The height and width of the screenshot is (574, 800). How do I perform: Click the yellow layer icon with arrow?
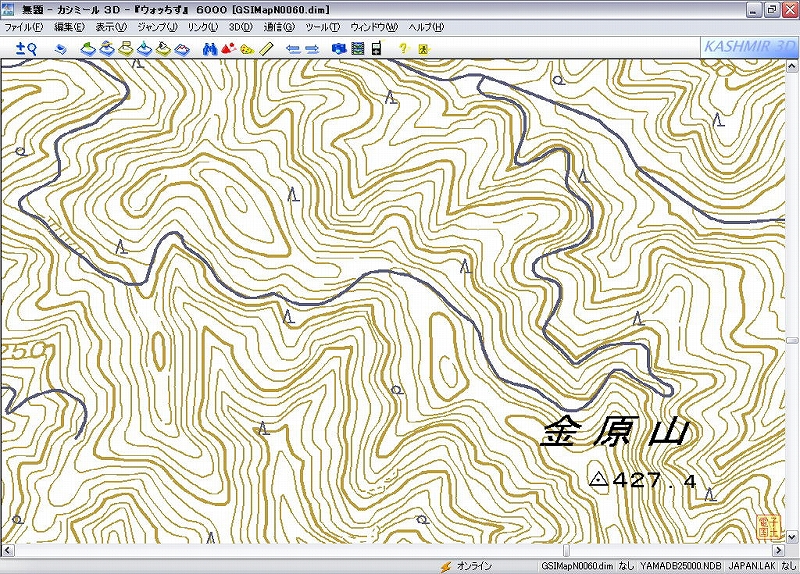pos(163,49)
